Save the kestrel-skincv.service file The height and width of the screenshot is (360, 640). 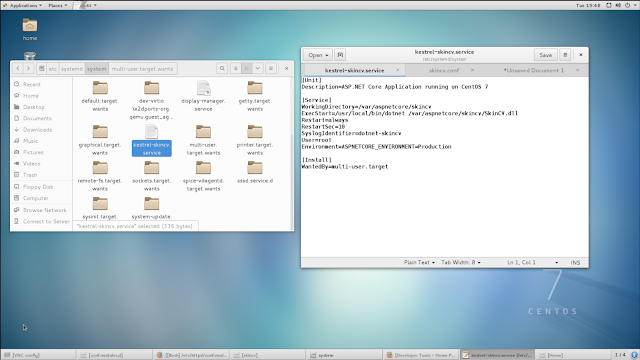[545, 55]
